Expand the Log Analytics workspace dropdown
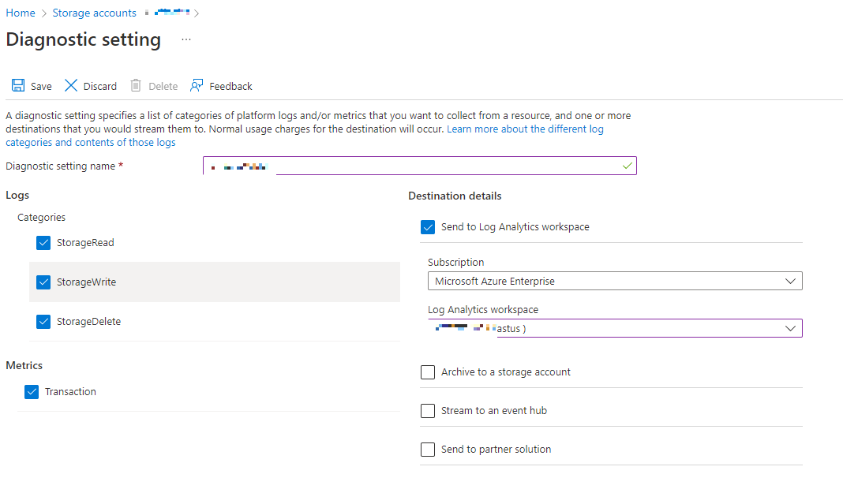843x504 pixels. 615,328
